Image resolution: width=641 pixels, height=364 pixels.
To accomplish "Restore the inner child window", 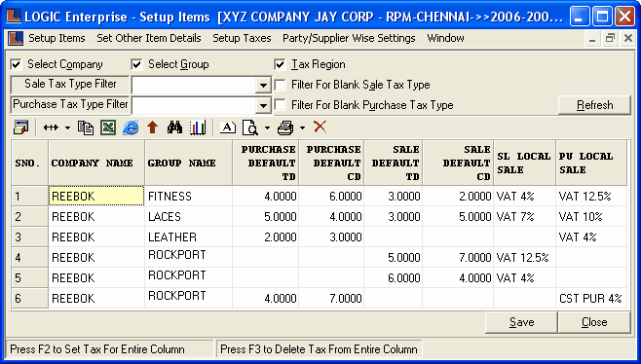I will coord(610,39).
